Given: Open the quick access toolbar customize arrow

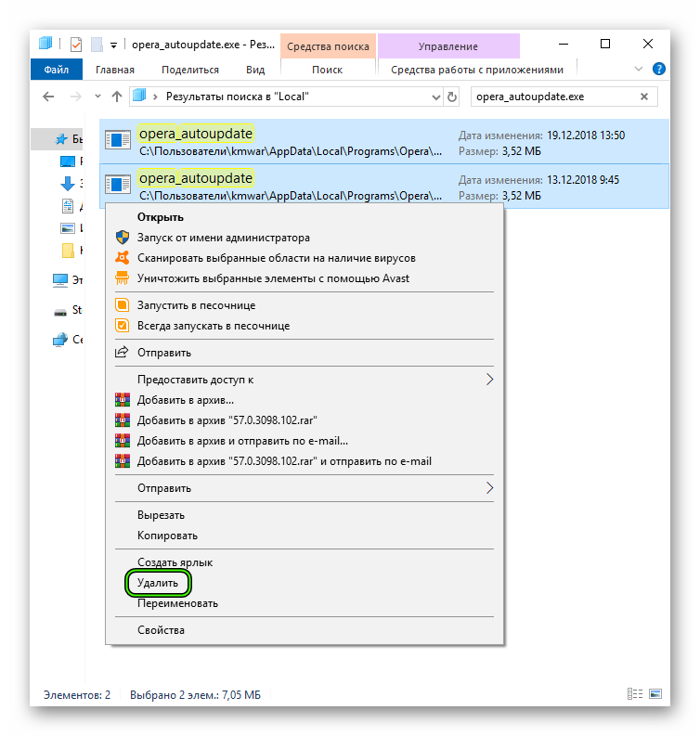Looking at the screenshot, I should (x=113, y=45).
